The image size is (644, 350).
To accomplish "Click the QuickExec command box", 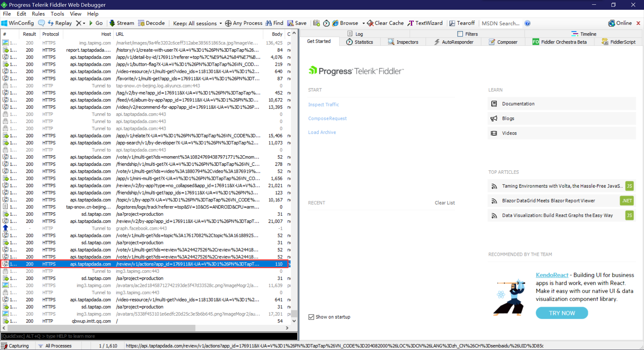I will [149, 336].
